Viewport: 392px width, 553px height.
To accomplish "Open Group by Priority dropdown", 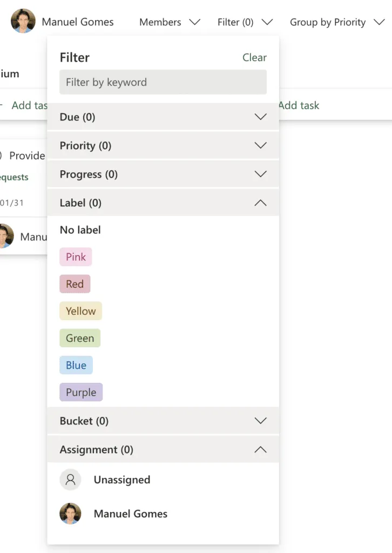I will tap(335, 22).
